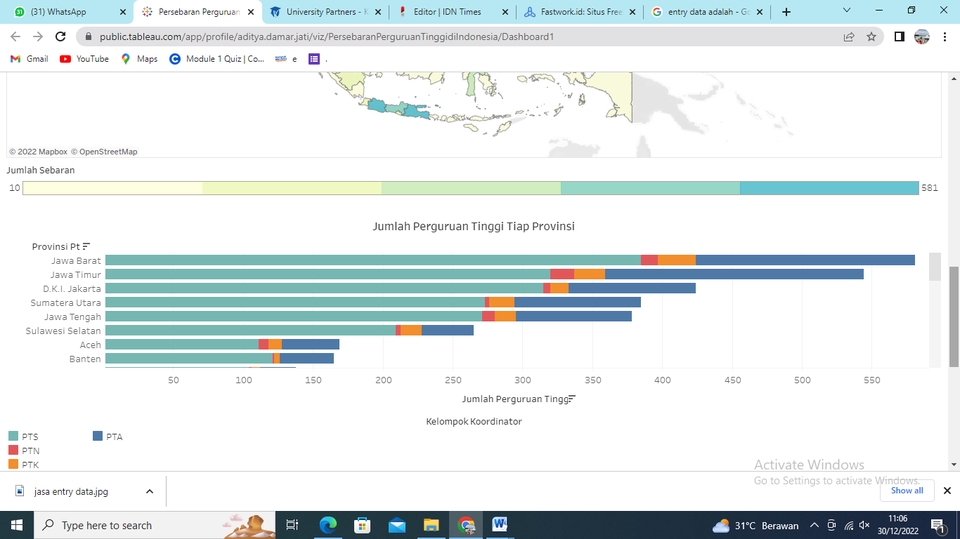This screenshot has height=539, width=960.
Task: Open Module 1 Quiz bookmark
Action: 217,59
